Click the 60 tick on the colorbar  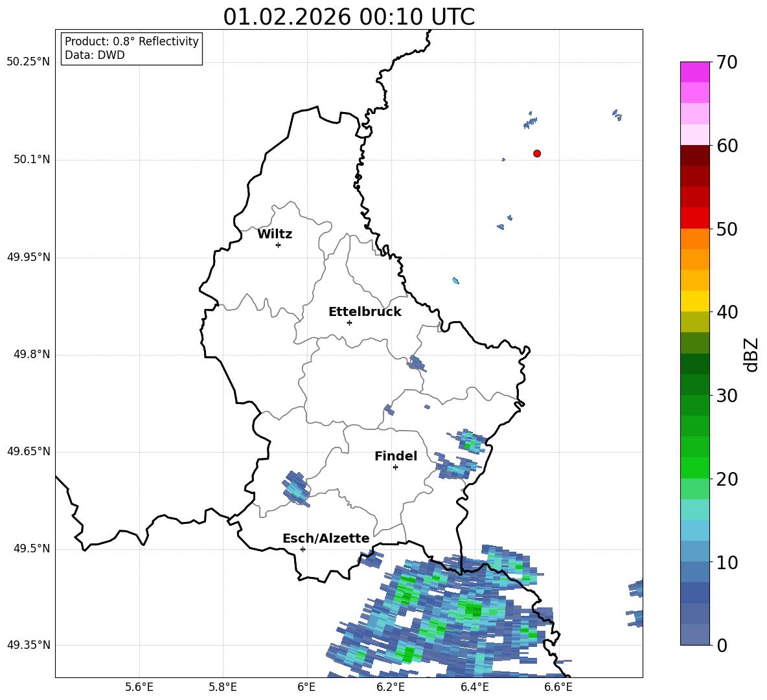(x=727, y=146)
